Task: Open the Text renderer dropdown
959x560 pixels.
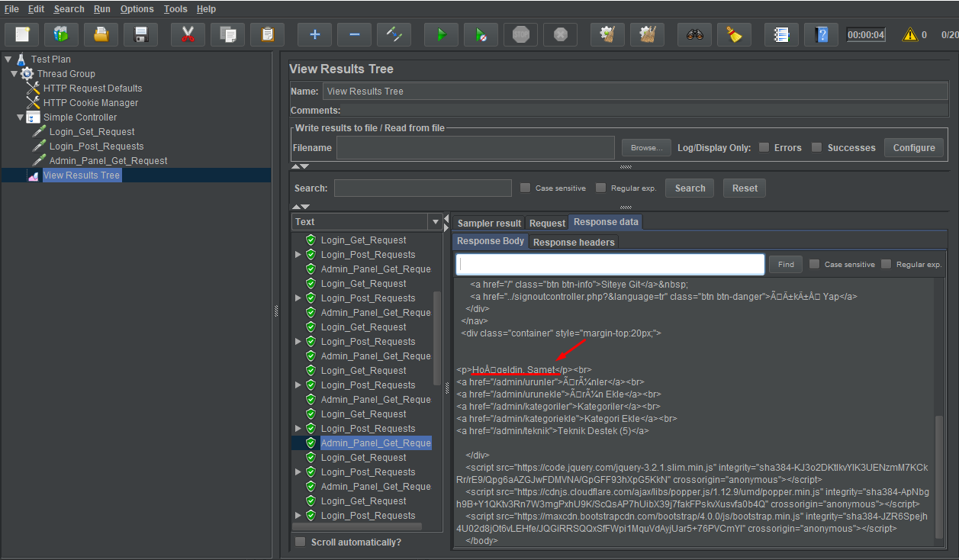Action: (436, 222)
